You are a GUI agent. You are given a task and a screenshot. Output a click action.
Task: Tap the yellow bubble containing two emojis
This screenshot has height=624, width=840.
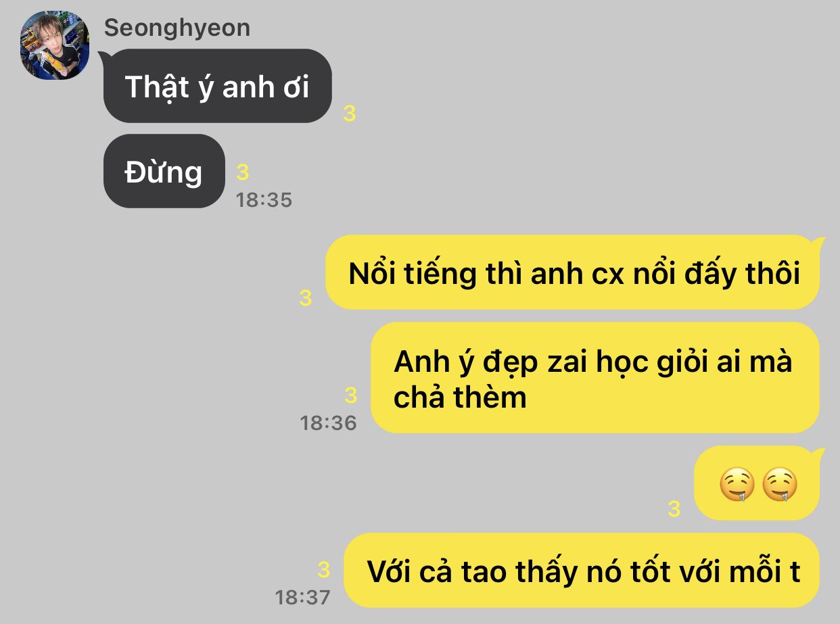(758, 483)
